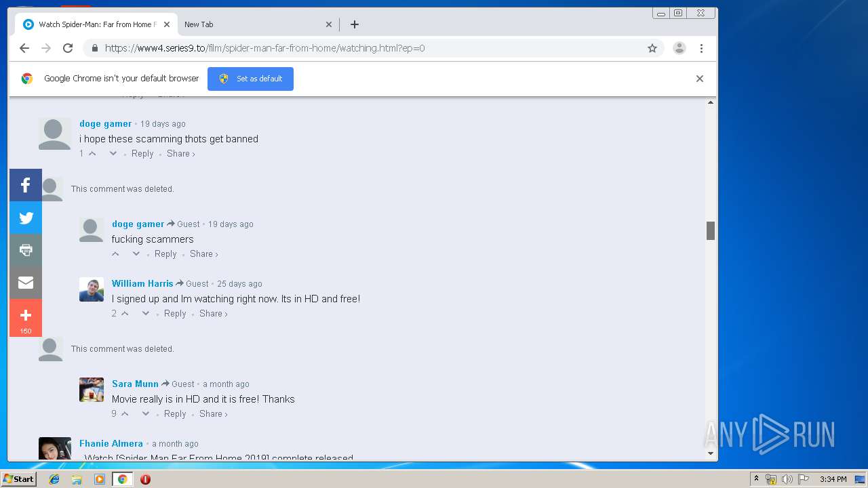Image resolution: width=868 pixels, height=488 pixels.
Task: Open Sara Munn's avatar
Action: 92,390
